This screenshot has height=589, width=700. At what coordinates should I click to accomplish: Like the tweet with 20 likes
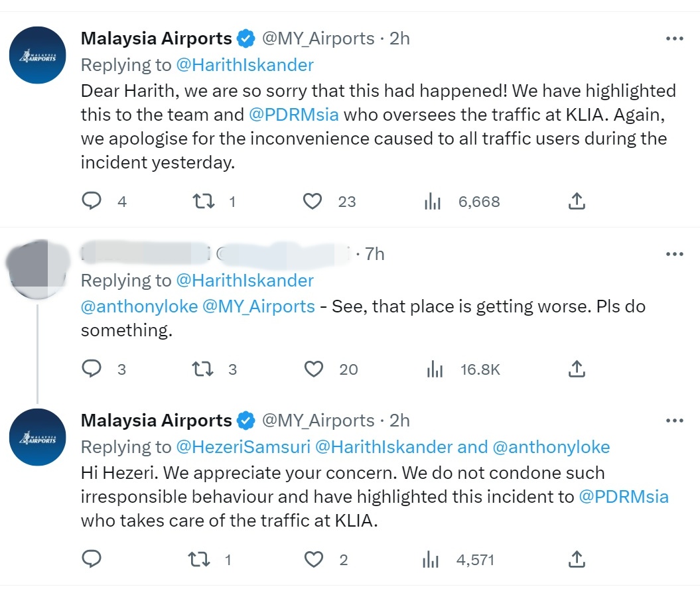coord(313,369)
